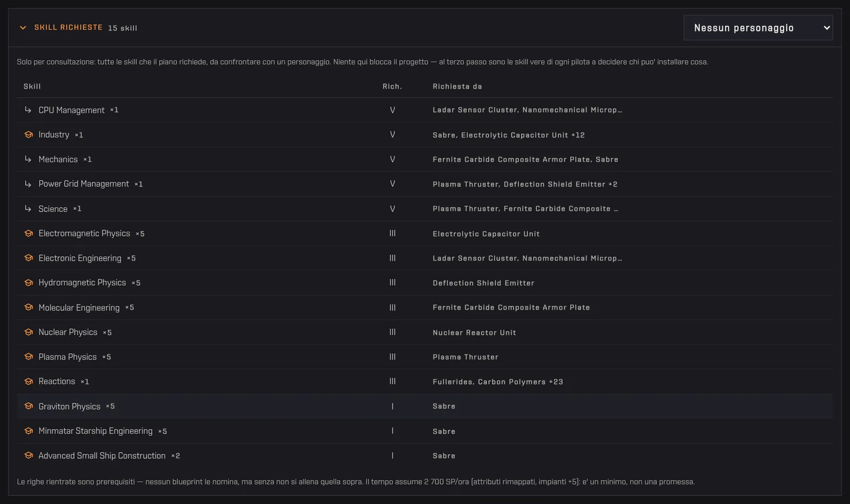Click the skill cap icon beside Industry
Image resolution: width=850 pixels, height=504 pixels.
tap(29, 135)
